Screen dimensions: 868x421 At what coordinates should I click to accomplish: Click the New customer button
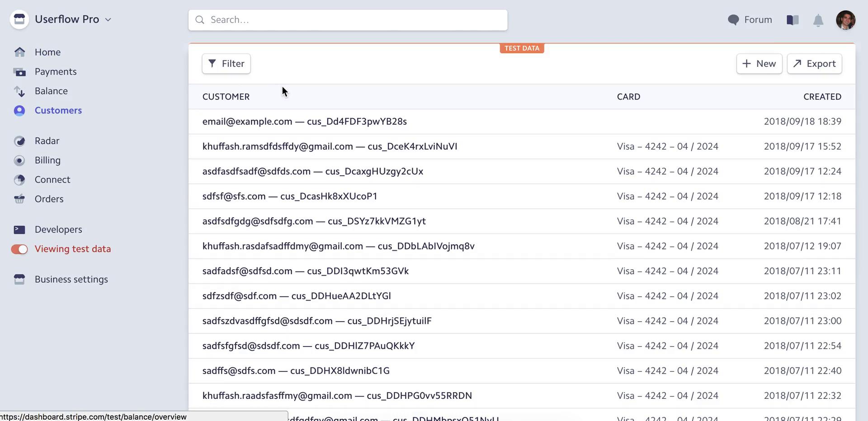tap(759, 64)
